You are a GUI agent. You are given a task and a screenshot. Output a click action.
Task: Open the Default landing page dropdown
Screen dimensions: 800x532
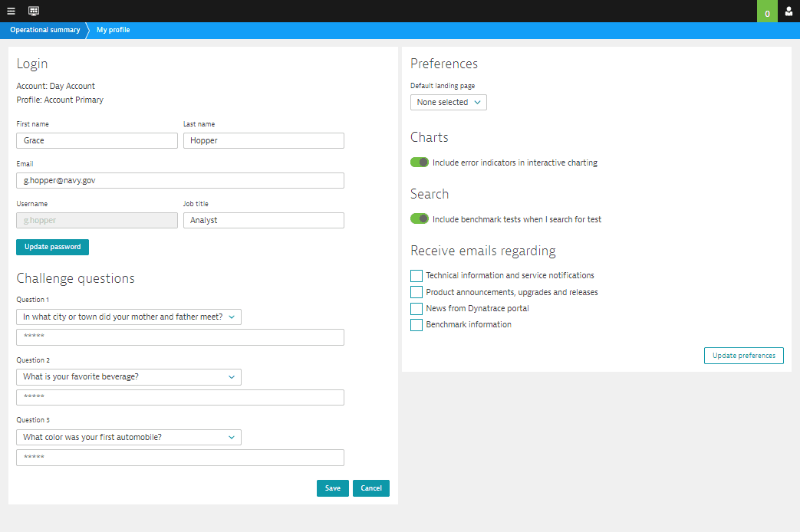pyautogui.click(x=449, y=103)
